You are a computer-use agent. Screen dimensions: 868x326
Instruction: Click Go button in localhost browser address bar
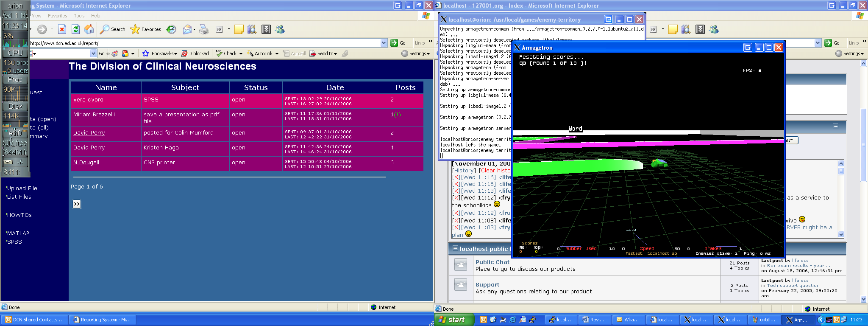coord(832,43)
